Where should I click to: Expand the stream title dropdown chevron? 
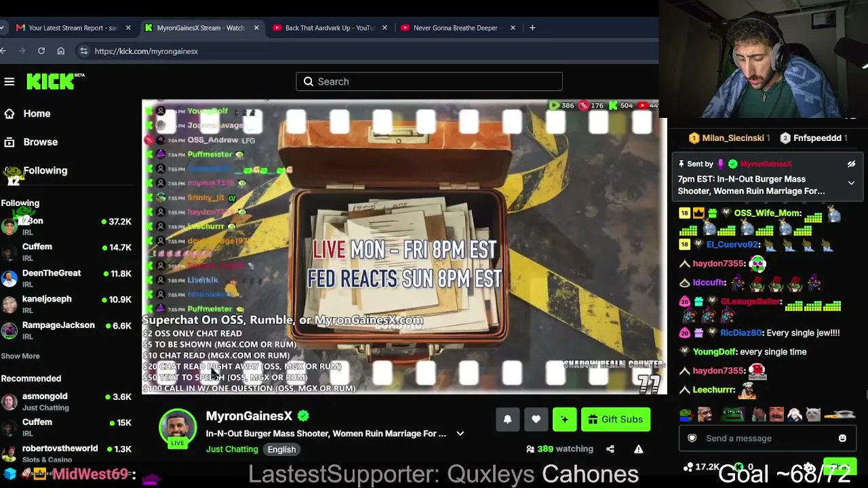[x=460, y=434]
